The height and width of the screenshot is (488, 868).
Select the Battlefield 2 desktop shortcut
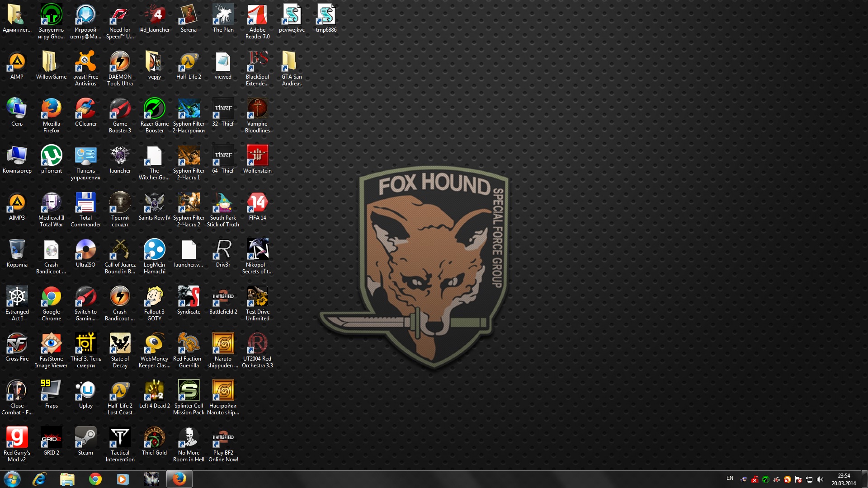pos(223,300)
